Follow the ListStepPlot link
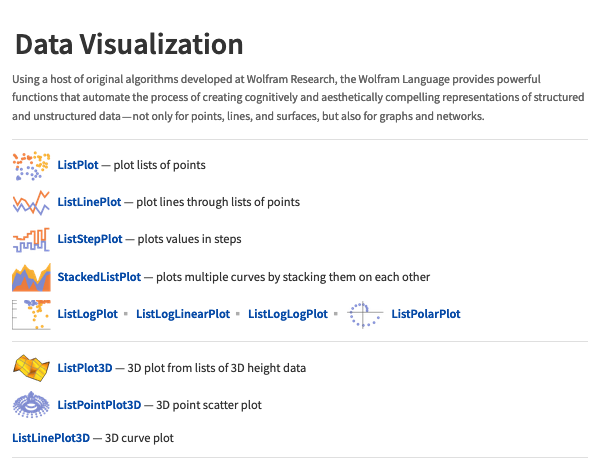Screen dimensions: 600x467 point(90,239)
